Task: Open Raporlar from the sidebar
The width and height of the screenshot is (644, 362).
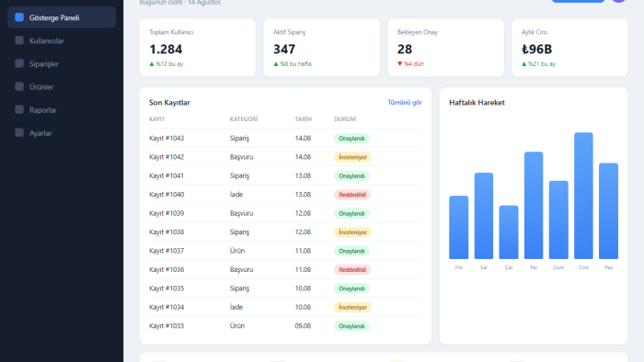Action: (62, 110)
